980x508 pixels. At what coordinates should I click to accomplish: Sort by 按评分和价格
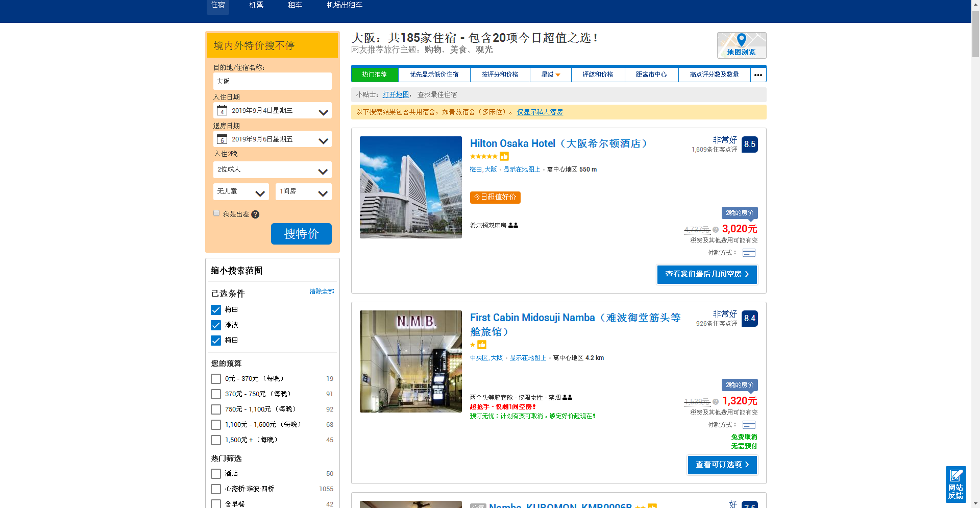(x=500, y=75)
